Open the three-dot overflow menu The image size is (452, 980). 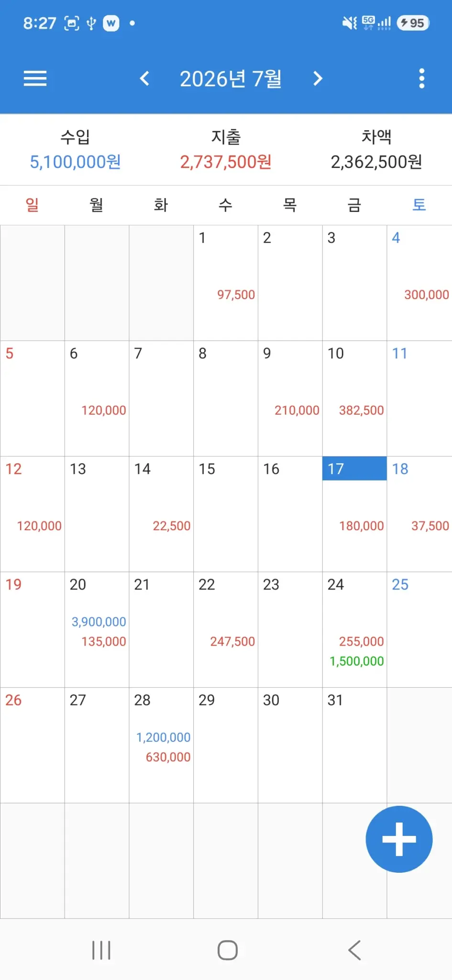(421, 78)
